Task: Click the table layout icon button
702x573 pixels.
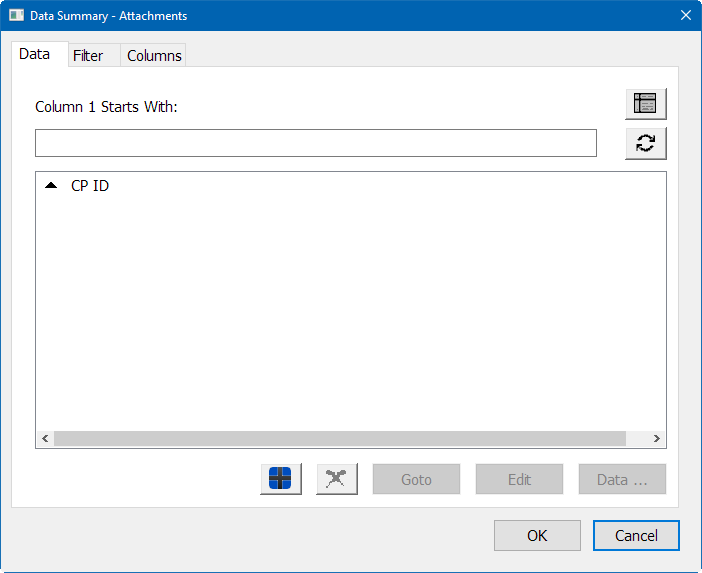Action: (646, 103)
